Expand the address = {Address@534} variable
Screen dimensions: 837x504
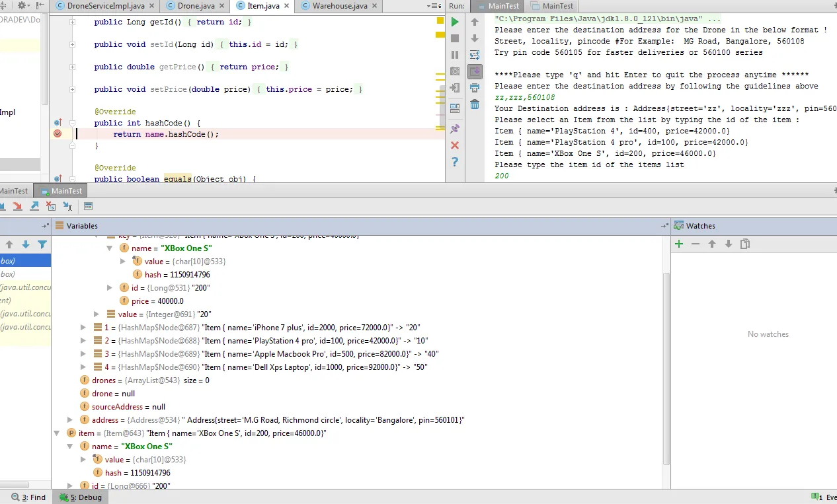[70, 420]
